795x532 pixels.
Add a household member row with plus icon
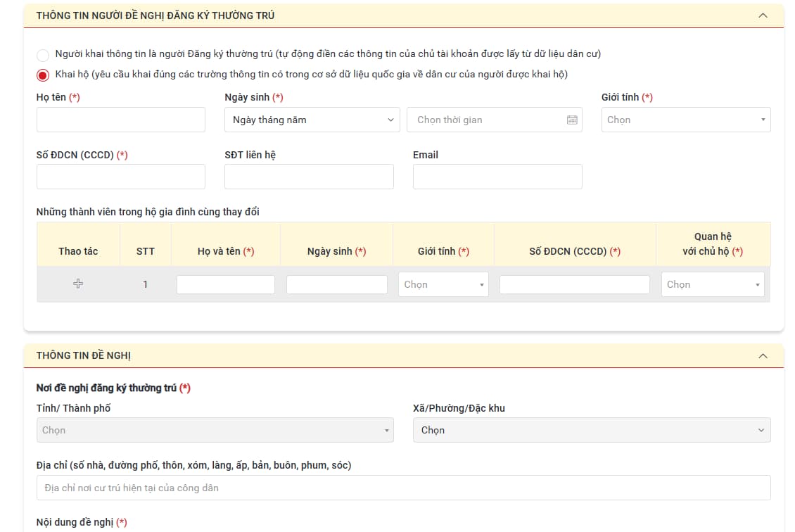pyautogui.click(x=78, y=284)
